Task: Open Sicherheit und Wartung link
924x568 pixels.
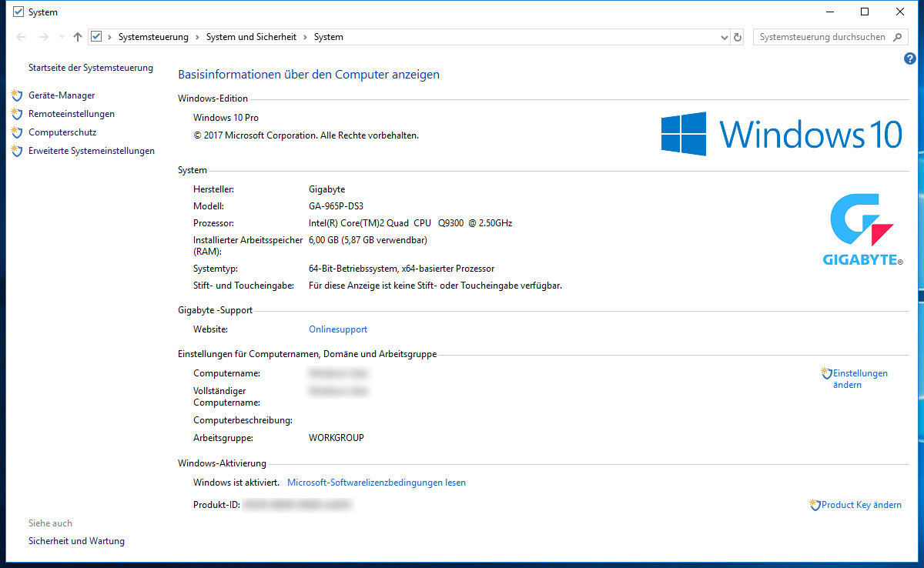Action: [x=76, y=541]
